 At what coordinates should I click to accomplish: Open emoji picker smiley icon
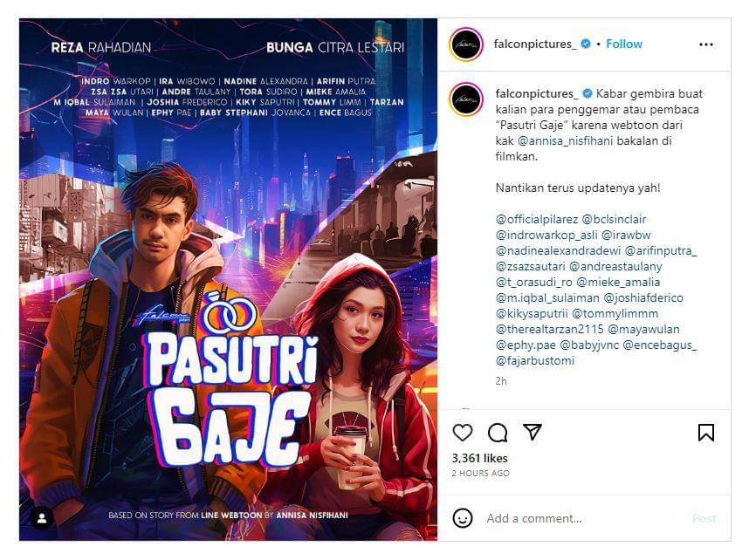462,518
